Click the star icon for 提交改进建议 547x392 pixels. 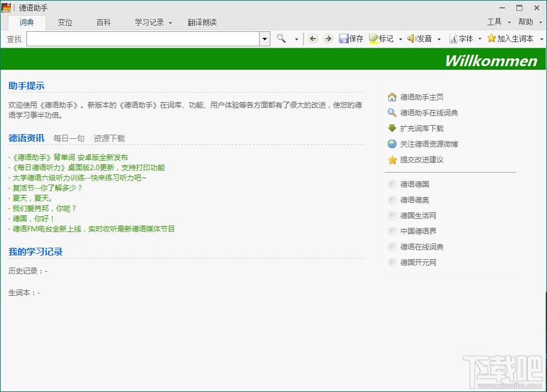392,160
